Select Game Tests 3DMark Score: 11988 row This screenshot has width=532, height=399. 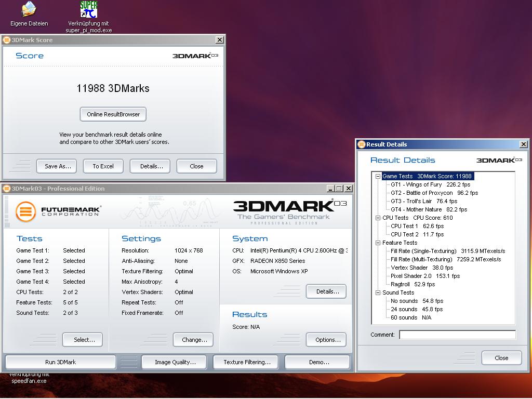pos(427,177)
